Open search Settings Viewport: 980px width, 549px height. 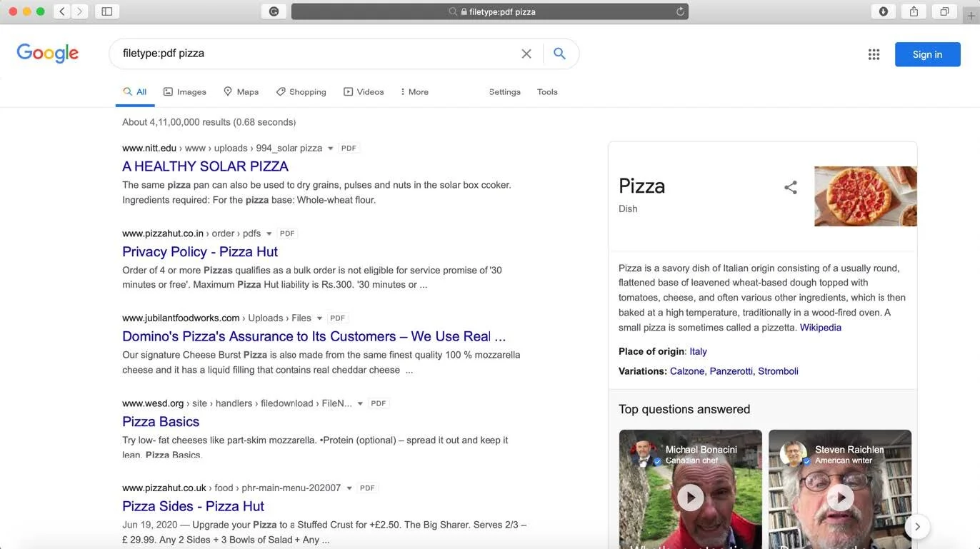(x=504, y=92)
